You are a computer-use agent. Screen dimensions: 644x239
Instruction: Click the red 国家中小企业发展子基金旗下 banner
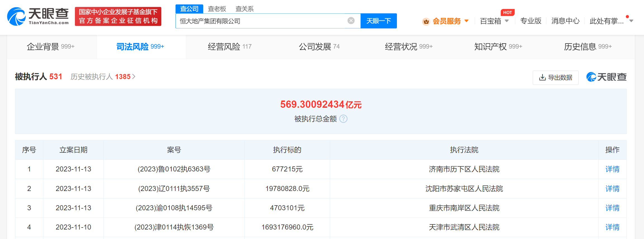point(118,16)
